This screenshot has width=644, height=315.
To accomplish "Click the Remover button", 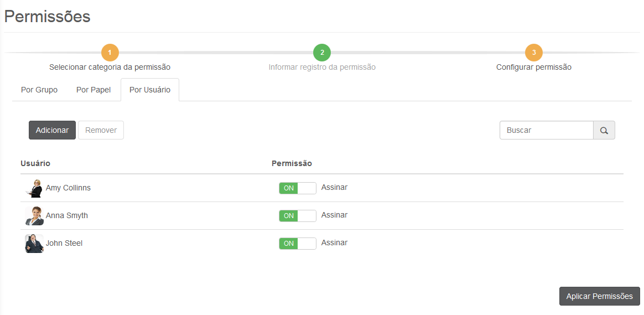I will (101, 131).
